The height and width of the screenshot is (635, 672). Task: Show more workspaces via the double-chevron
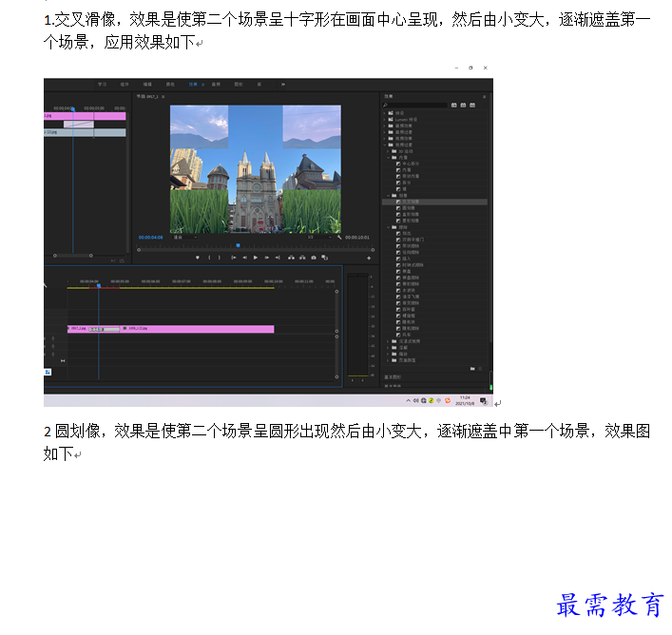click(x=283, y=85)
